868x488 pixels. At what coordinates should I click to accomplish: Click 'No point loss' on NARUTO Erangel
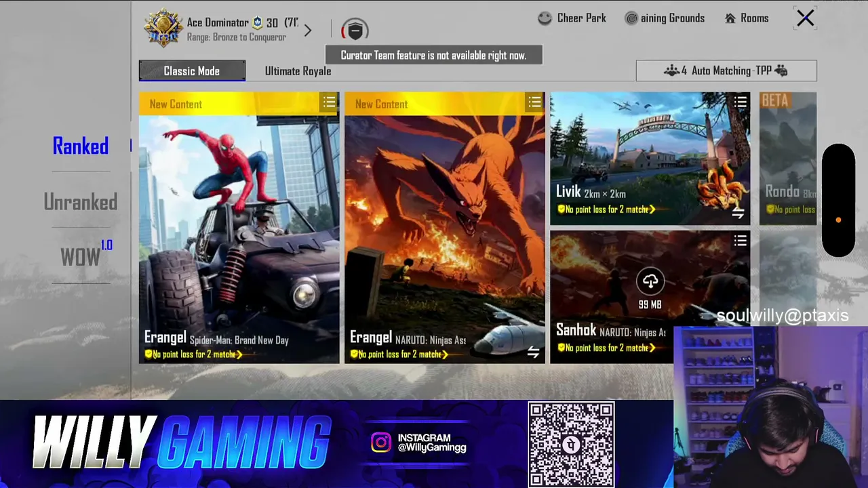[x=399, y=354]
